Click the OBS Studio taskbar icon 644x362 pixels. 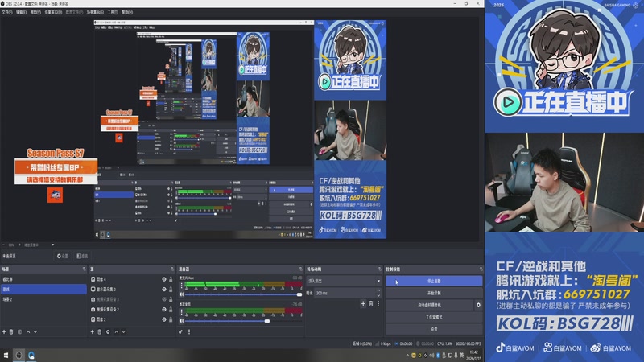coord(19,355)
